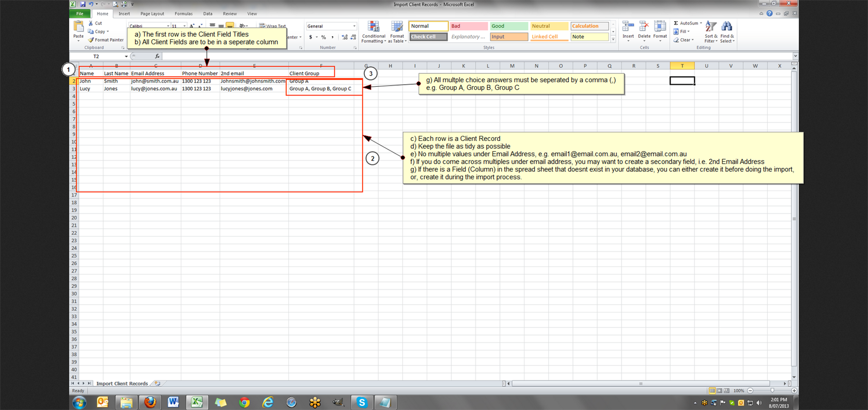868x410 pixels.
Task: Expand the General number format dropdown
Action: point(354,26)
